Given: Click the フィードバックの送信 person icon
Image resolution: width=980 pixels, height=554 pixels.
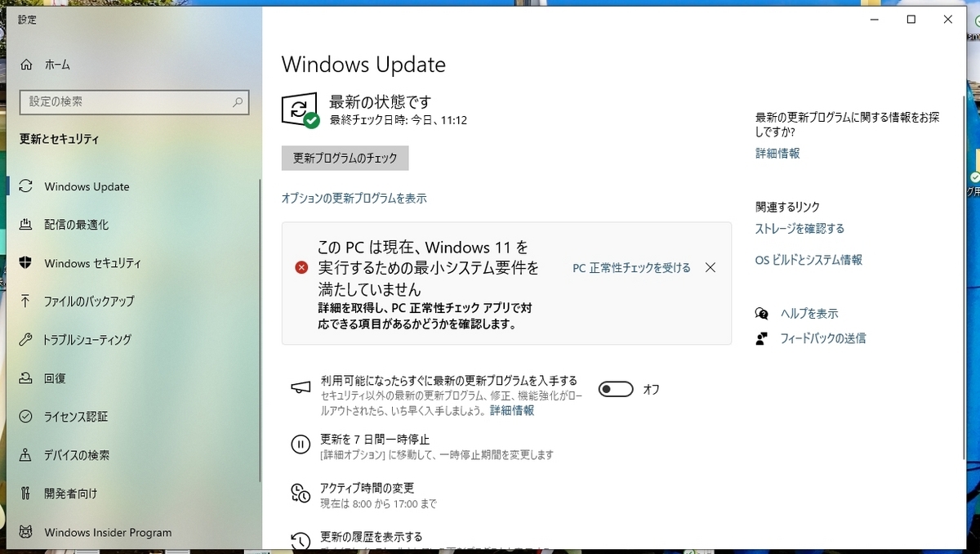Looking at the screenshot, I should pos(762,337).
